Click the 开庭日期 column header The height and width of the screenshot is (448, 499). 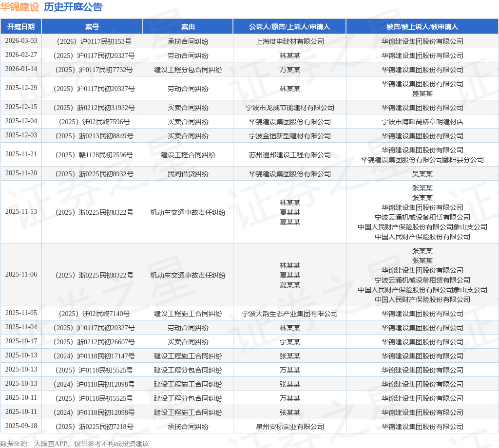[21, 27]
